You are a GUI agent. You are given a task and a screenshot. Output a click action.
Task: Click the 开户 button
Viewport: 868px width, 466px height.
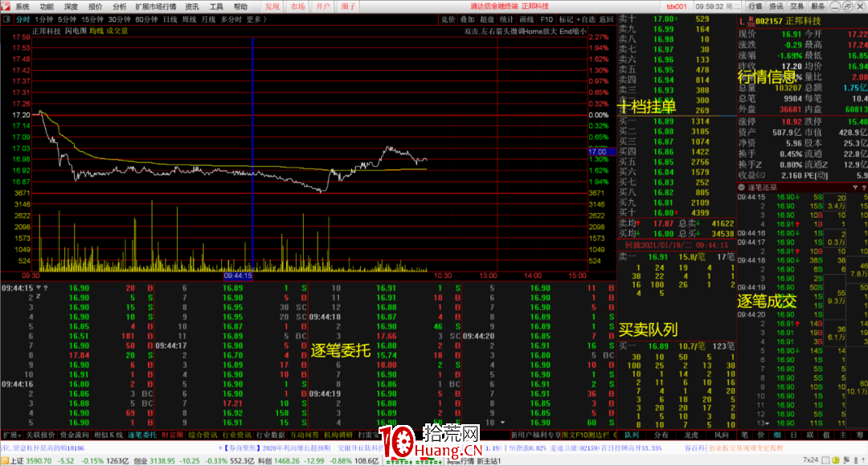tap(323, 6)
